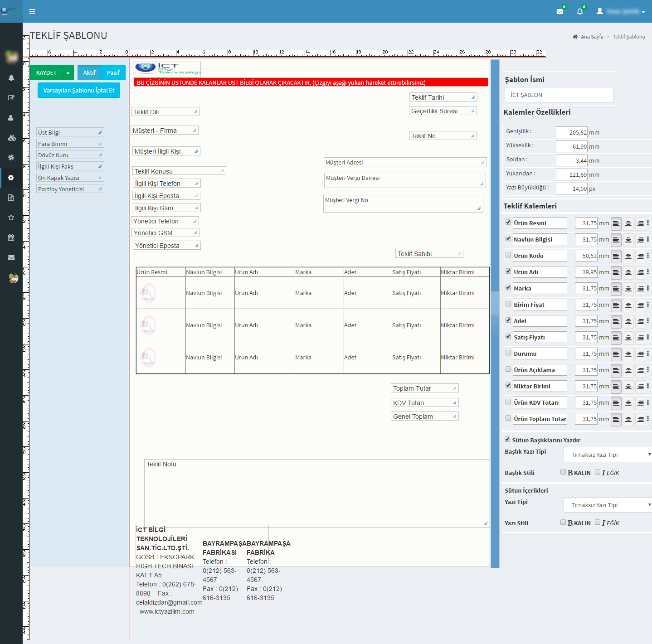Open the envelope messages icon in header
This screenshot has height=644, width=652.
click(560, 11)
